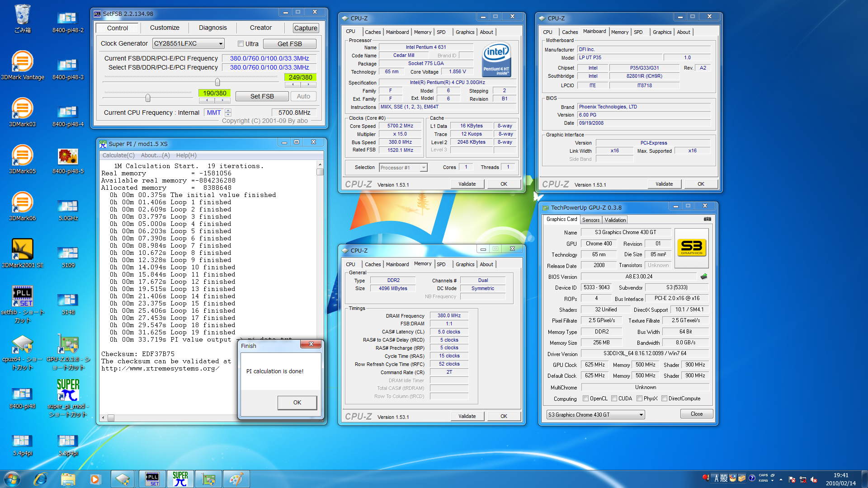868x488 pixels.
Task: Check the CUDA computing checkbox
Action: 614,399
